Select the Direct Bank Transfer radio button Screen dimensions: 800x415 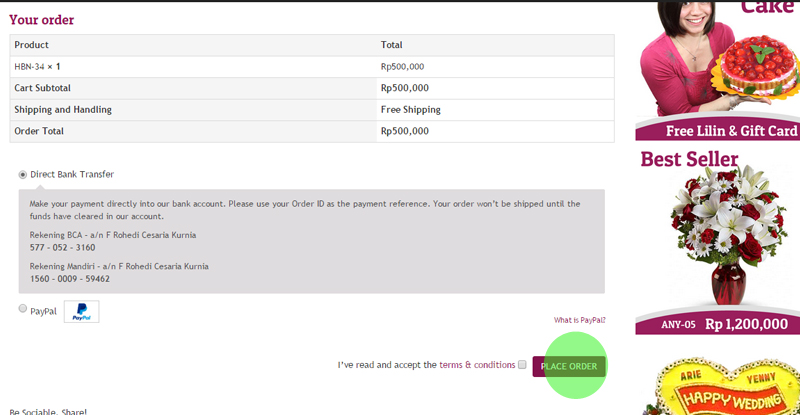(23, 174)
